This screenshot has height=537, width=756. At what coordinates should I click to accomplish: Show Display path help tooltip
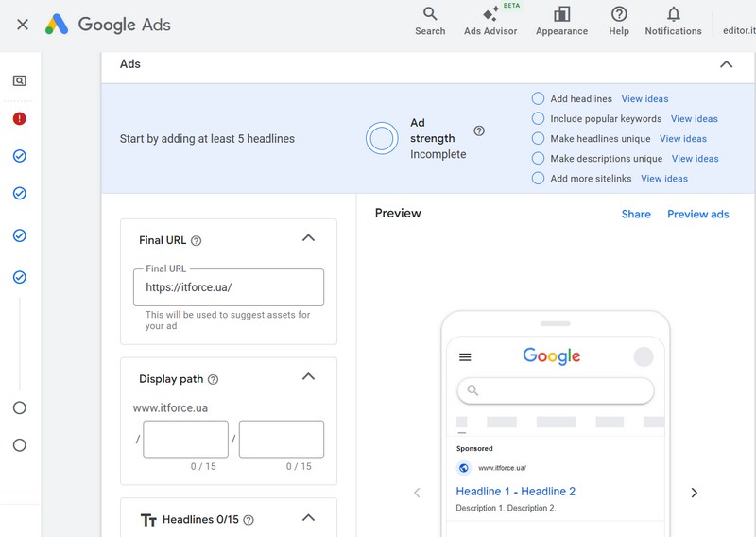[x=213, y=380]
